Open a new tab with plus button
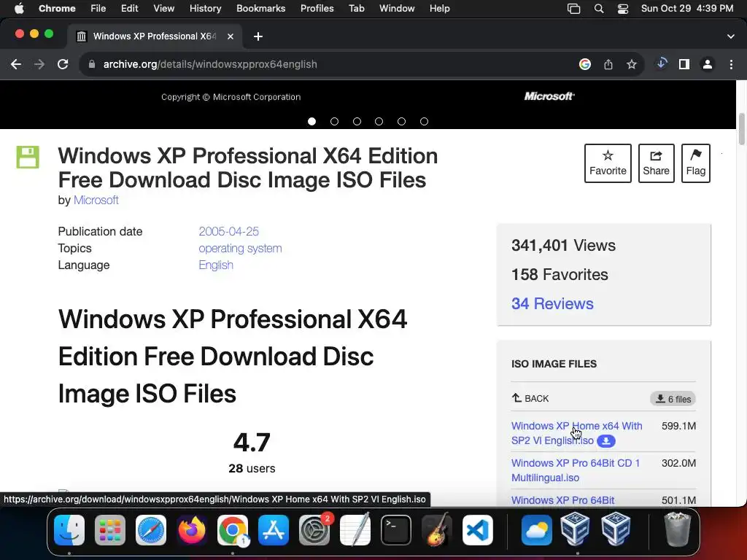This screenshot has height=560, width=747. pyautogui.click(x=258, y=36)
